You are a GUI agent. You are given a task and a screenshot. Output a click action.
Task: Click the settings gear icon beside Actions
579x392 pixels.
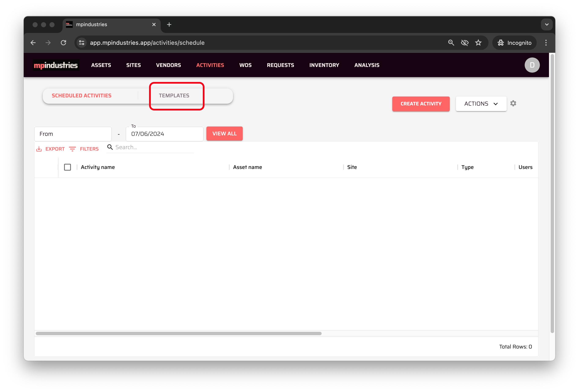tap(513, 103)
